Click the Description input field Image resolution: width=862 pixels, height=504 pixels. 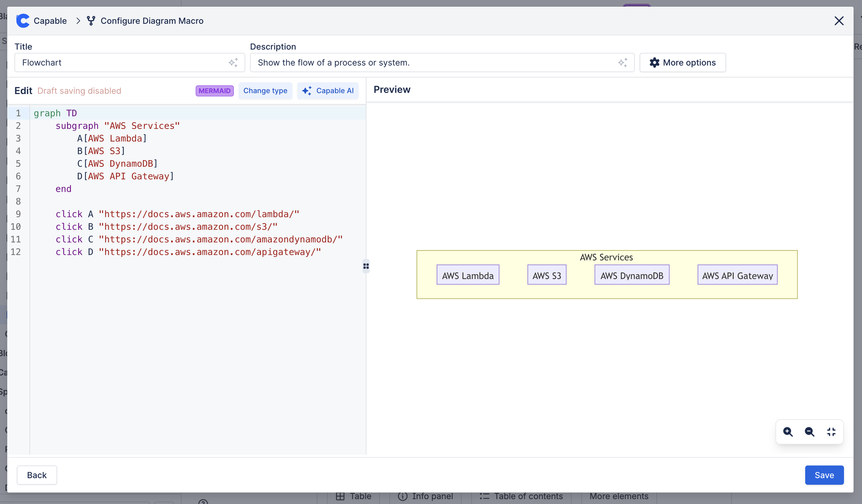(x=442, y=62)
